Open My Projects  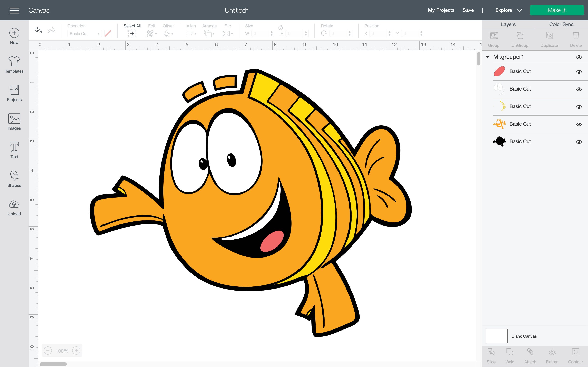[441, 10]
